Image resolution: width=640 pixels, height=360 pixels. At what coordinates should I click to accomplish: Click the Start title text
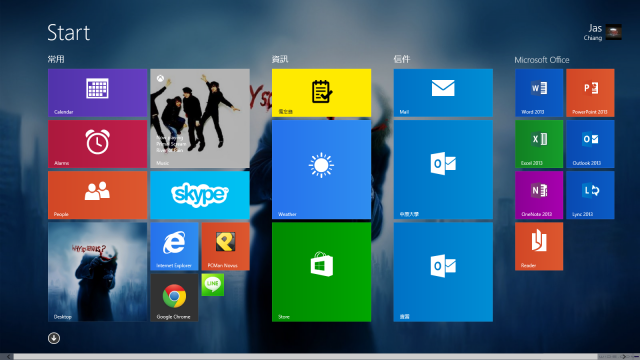pyautogui.click(x=69, y=33)
